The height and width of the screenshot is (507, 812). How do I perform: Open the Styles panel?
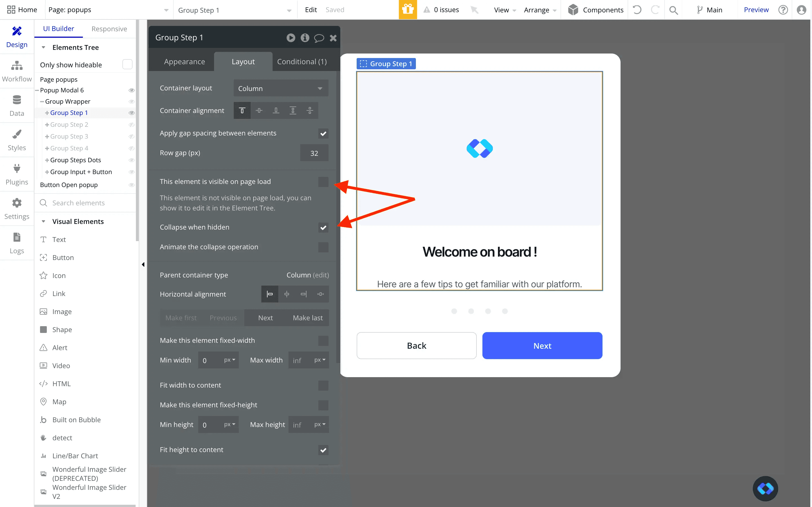[x=17, y=140]
